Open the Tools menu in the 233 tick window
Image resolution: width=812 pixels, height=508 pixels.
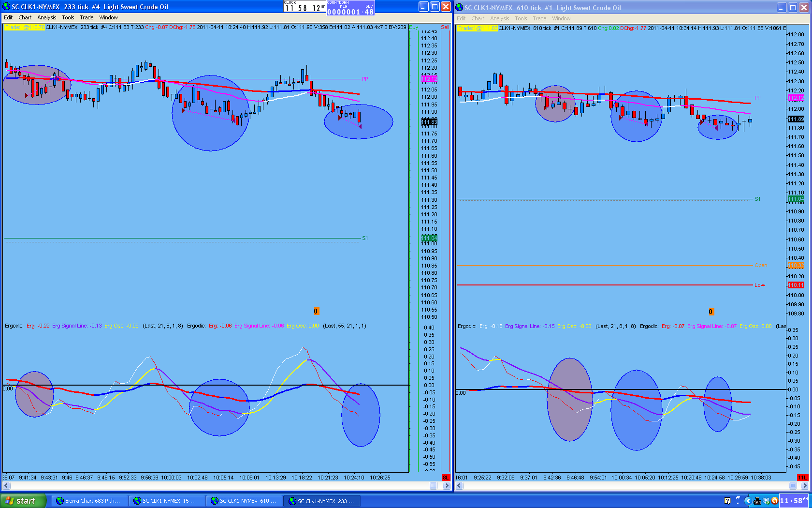pyautogui.click(x=68, y=17)
